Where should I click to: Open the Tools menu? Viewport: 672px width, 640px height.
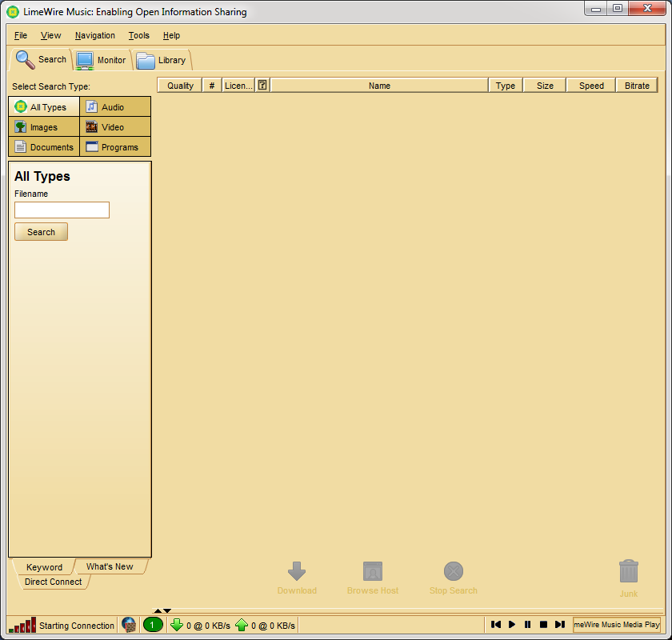click(x=138, y=35)
